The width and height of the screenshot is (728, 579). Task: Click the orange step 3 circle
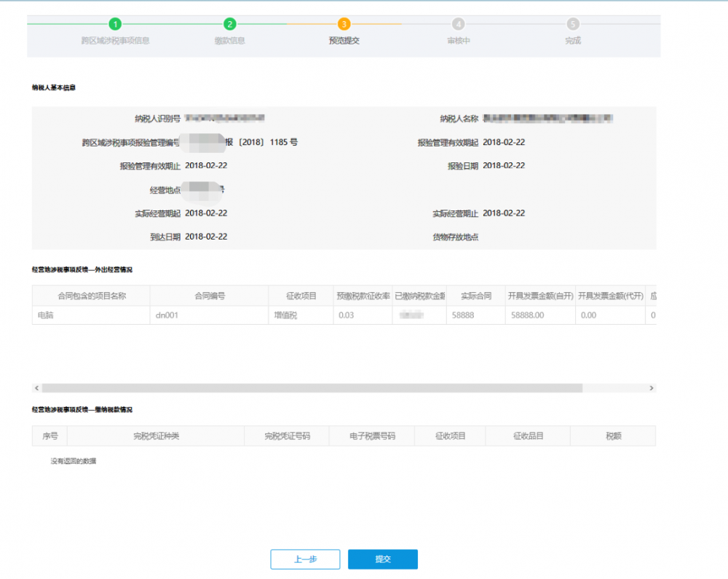click(x=344, y=24)
